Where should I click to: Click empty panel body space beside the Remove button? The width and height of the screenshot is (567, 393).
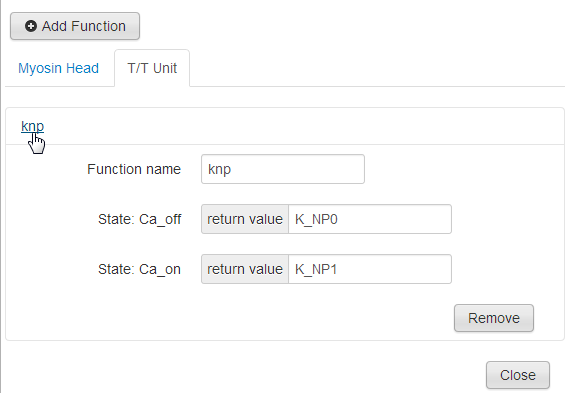[x=231, y=318]
